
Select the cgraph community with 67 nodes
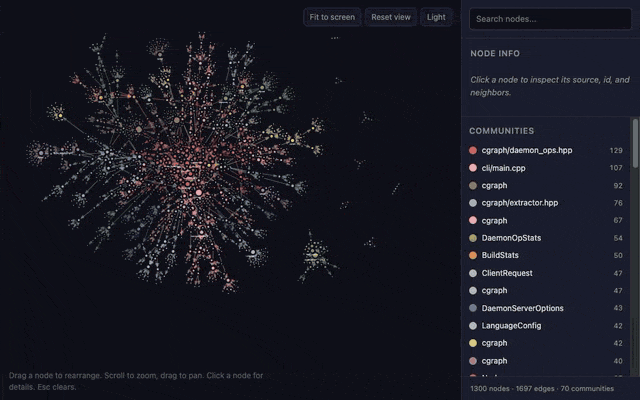(546, 220)
